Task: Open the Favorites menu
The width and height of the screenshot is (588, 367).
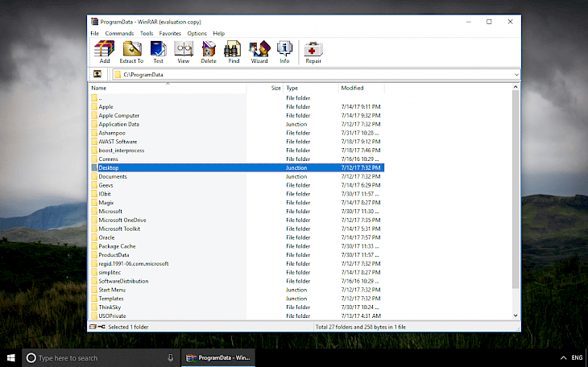Action: click(170, 33)
